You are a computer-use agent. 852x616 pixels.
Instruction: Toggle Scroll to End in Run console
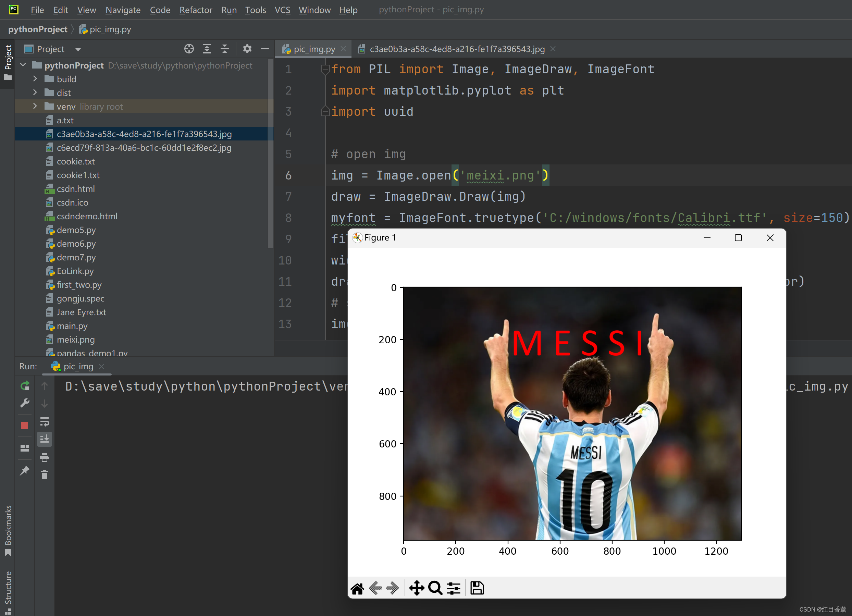click(x=45, y=439)
